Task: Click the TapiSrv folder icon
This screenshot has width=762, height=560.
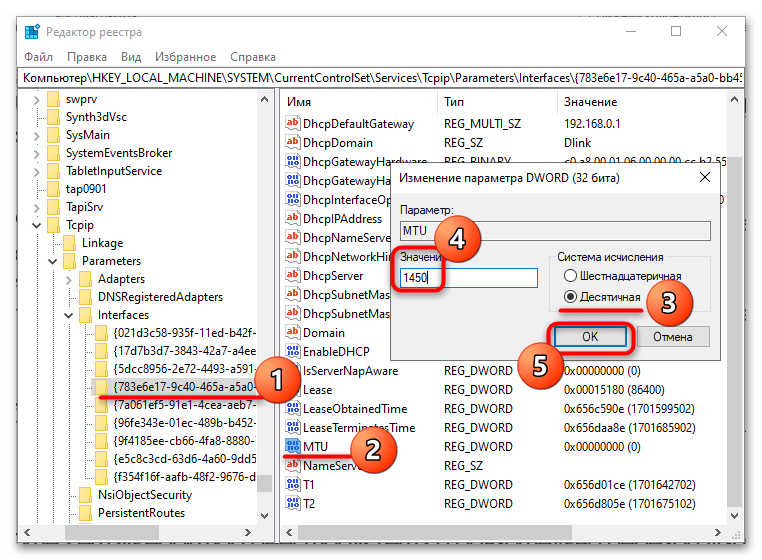Action: [x=53, y=207]
